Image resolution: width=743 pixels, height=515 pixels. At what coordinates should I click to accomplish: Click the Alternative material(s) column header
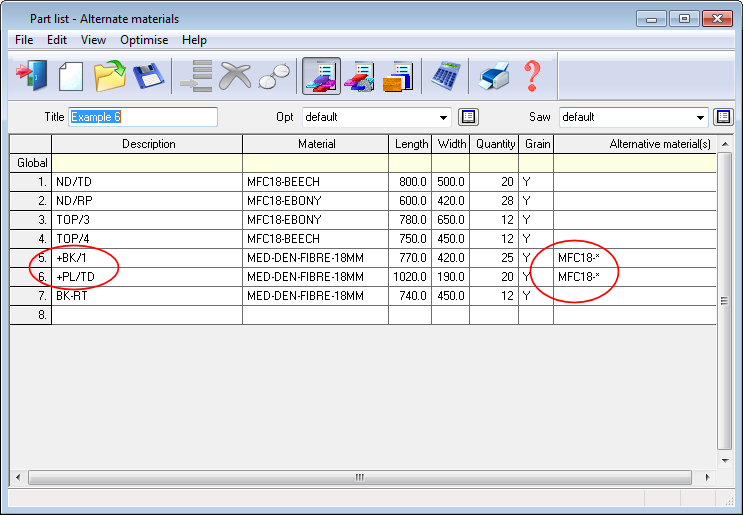coord(635,144)
